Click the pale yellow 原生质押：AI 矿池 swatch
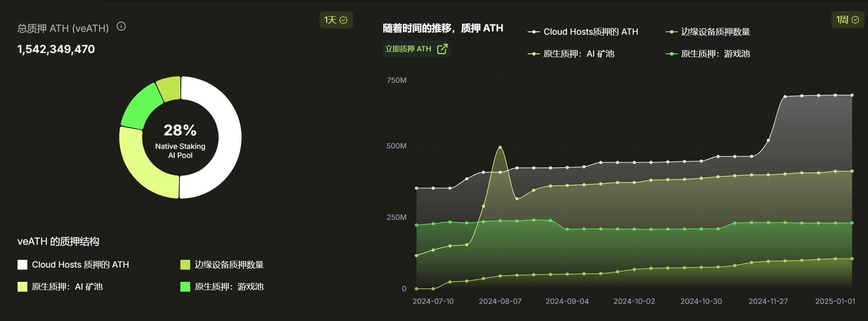 tap(22, 287)
